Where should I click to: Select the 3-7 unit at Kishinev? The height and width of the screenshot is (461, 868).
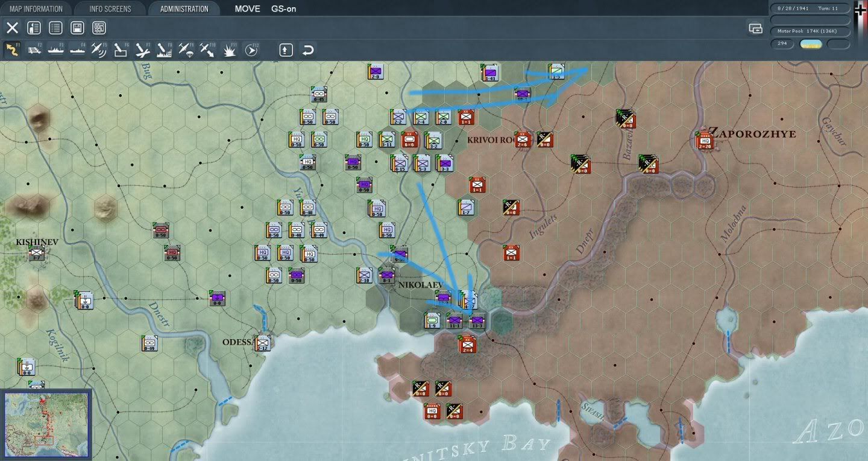36,253
